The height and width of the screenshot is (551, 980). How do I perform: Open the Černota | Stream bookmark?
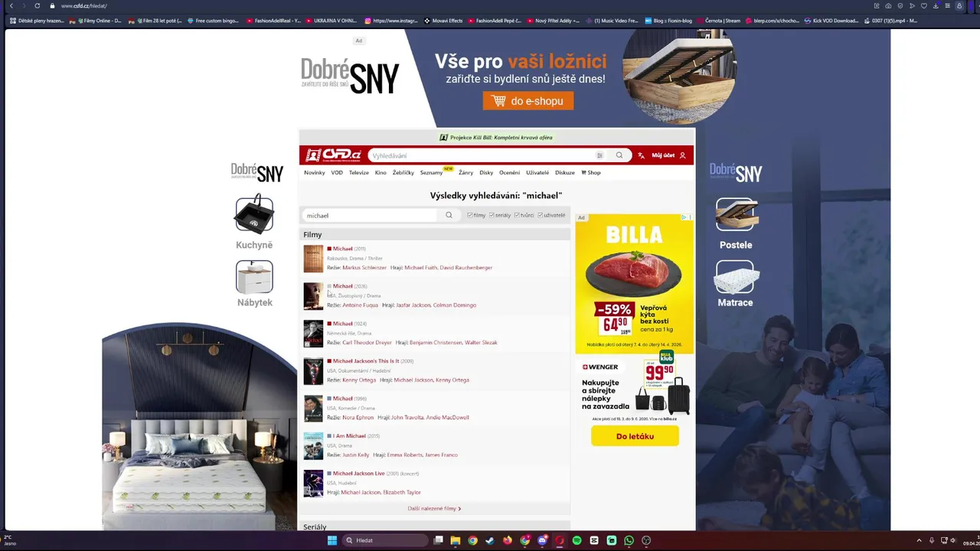(718, 21)
